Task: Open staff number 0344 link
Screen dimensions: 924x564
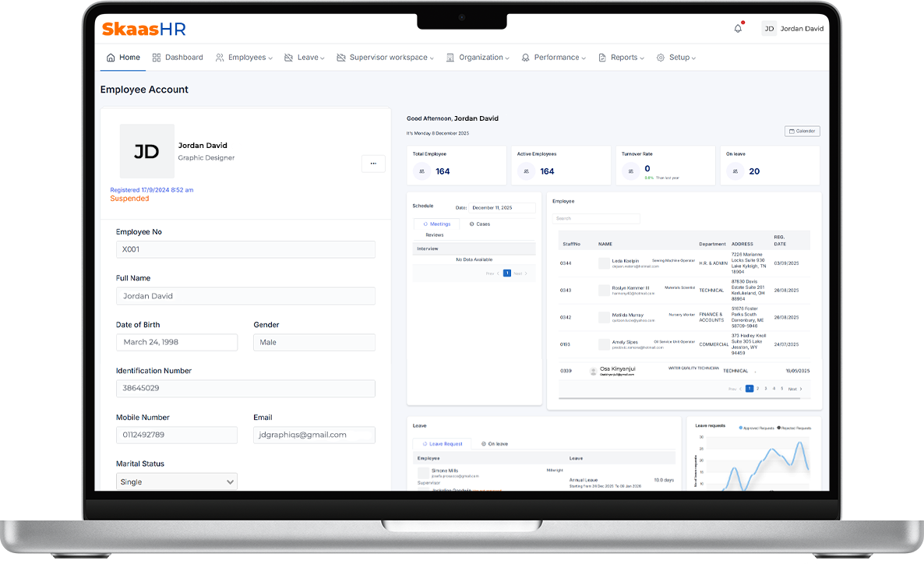Action: point(566,263)
